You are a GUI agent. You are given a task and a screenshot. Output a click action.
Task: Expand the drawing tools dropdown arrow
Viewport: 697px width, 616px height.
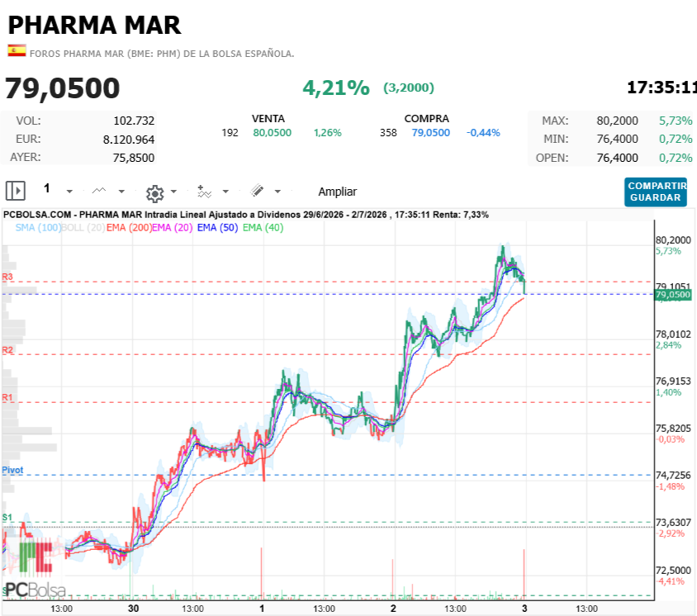pos(277,192)
